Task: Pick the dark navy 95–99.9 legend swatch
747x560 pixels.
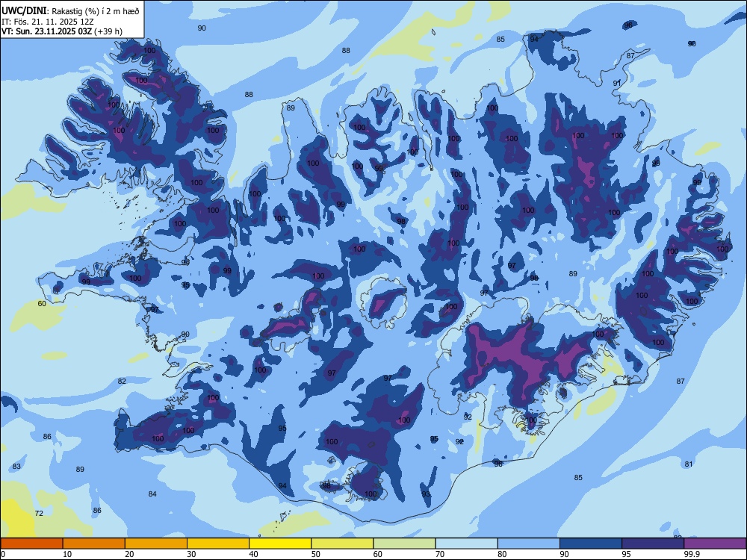Action: 653,544
